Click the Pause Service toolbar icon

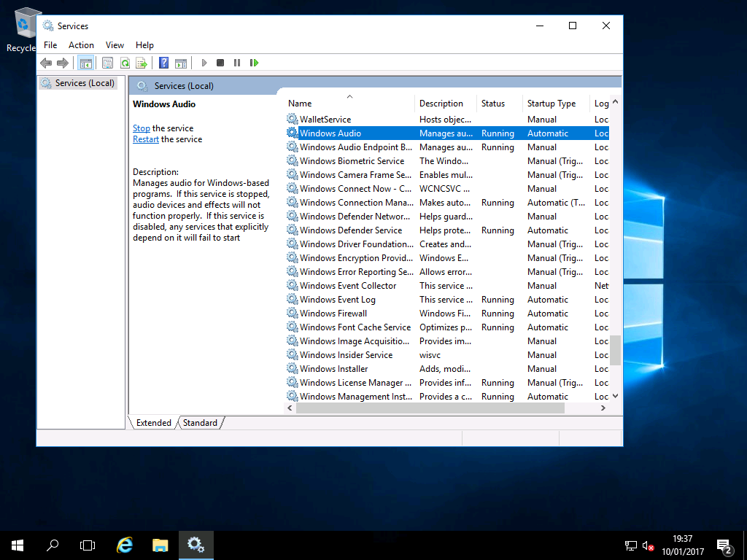point(237,63)
